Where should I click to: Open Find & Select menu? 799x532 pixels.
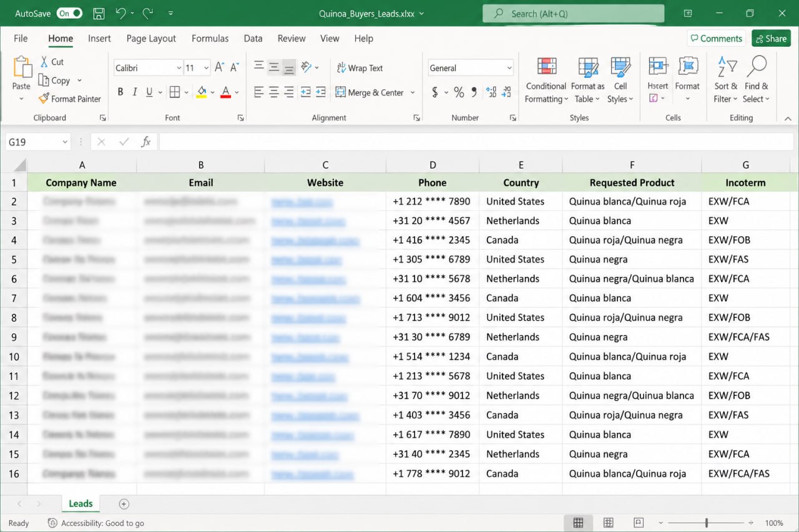pyautogui.click(x=757, y=80)
